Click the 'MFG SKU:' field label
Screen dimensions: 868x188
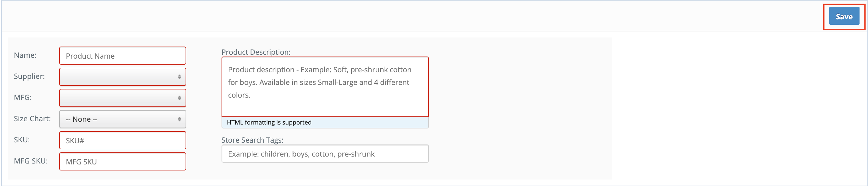(31, 161)
